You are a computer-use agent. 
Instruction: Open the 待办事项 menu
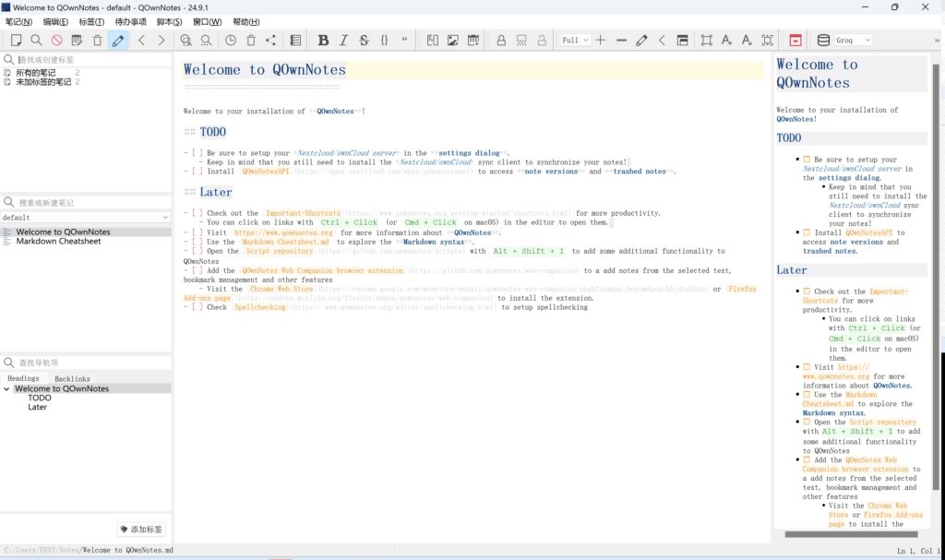pyautogui.click(x=130, y=22)
